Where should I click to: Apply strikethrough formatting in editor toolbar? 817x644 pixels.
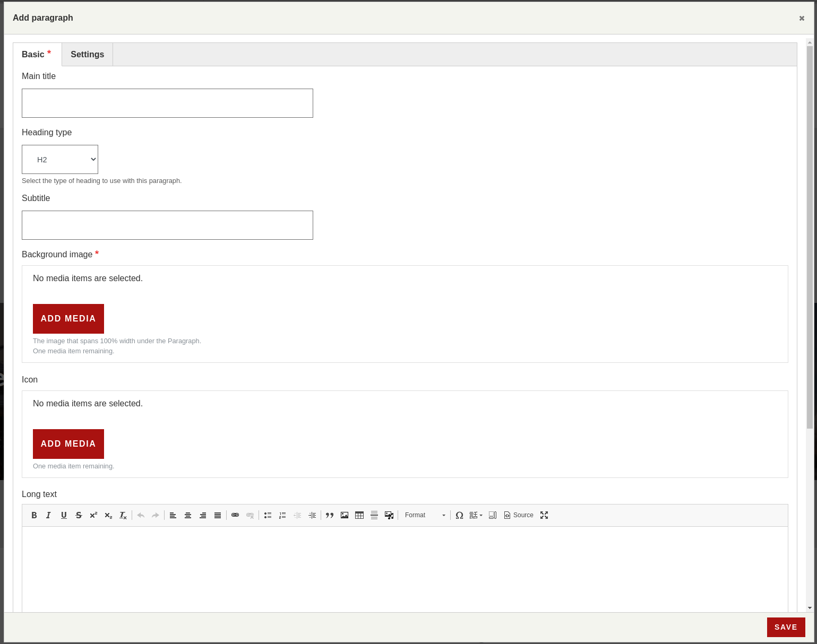click(x=79, y=515)
